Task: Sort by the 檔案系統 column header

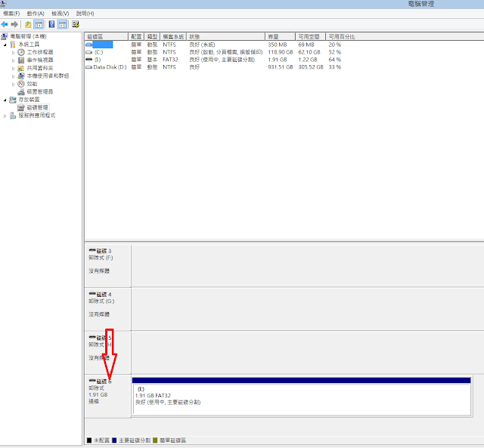Action: coord(173,37)
